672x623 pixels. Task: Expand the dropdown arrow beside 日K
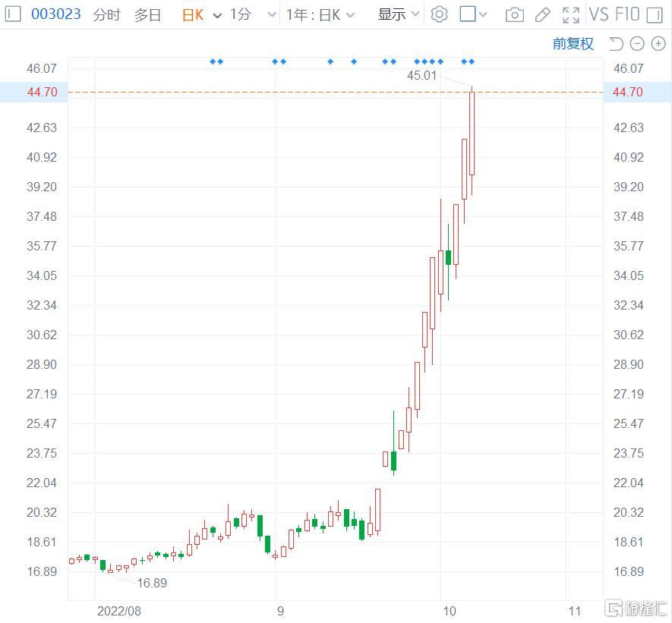point(217,16)
